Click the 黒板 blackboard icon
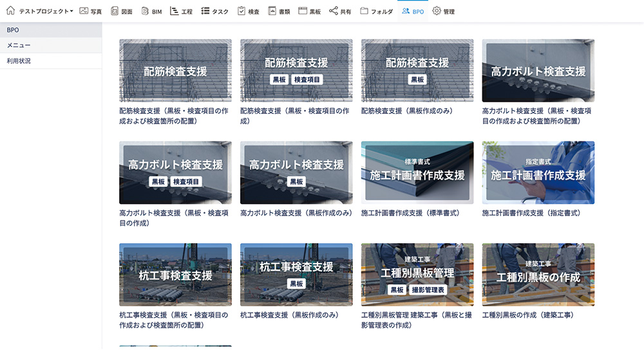644x350 pixels. (303, 11)
